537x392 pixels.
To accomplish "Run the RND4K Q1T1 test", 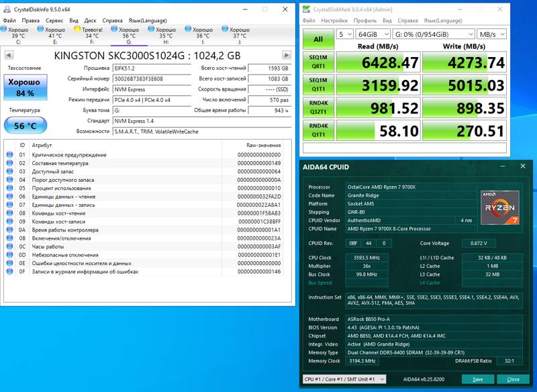I will (x=318, y=130).
